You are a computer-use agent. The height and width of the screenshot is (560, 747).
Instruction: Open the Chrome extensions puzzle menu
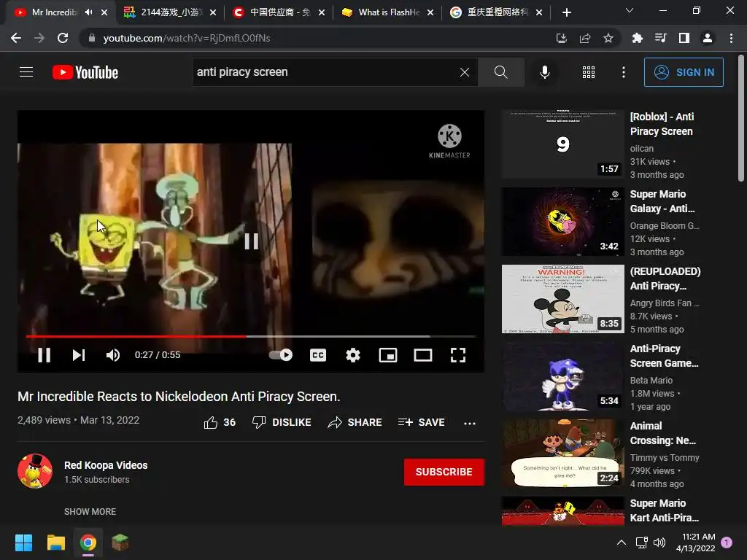tap(637, 38)
